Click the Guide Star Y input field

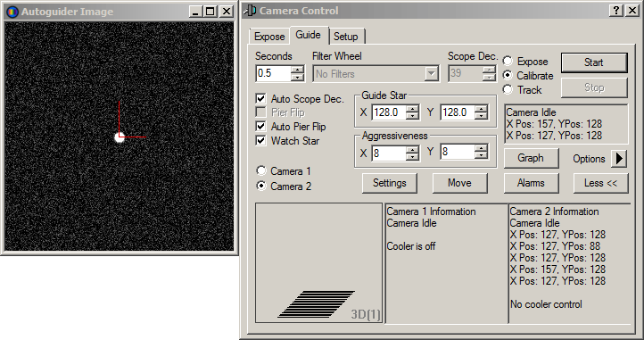(457, 112)
